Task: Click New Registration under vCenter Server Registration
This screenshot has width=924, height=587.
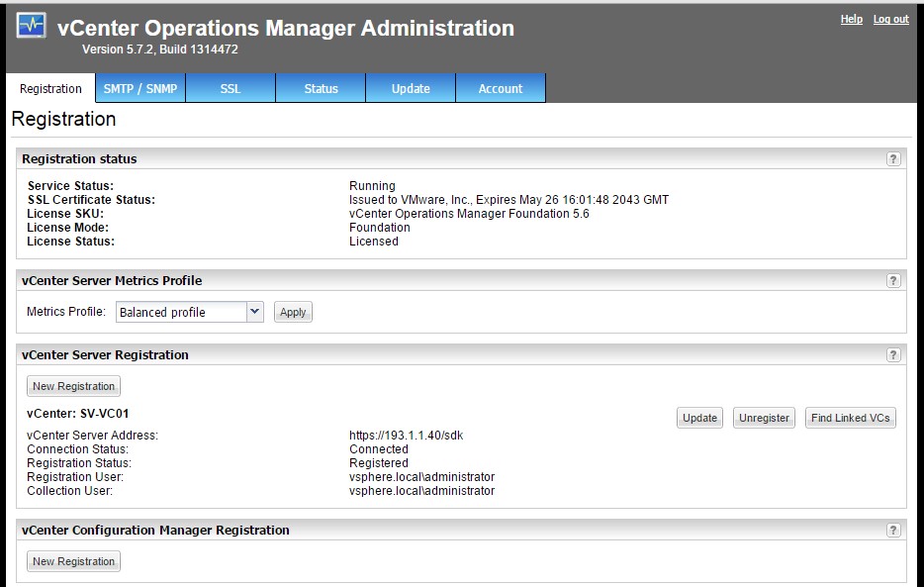Action: pos(73,386)
